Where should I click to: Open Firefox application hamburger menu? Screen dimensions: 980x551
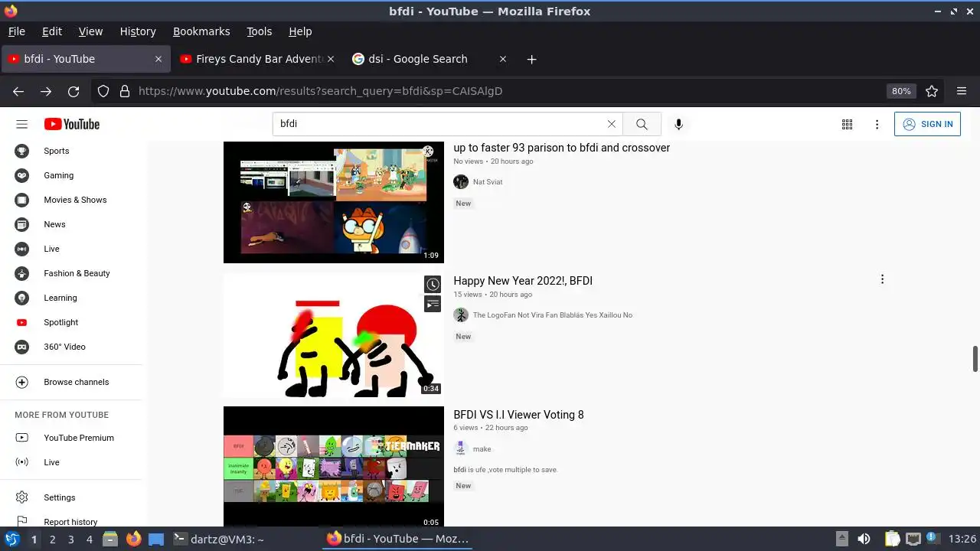point(962,91)
